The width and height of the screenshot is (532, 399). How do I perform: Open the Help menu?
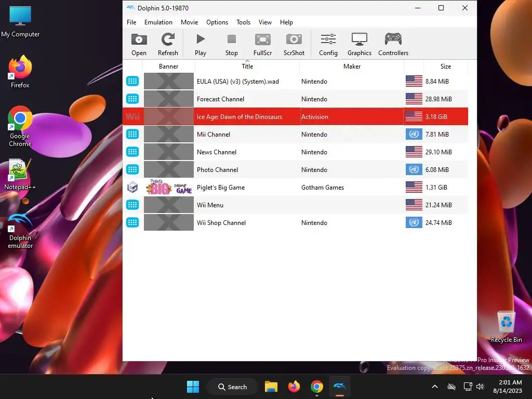point(286,22)
